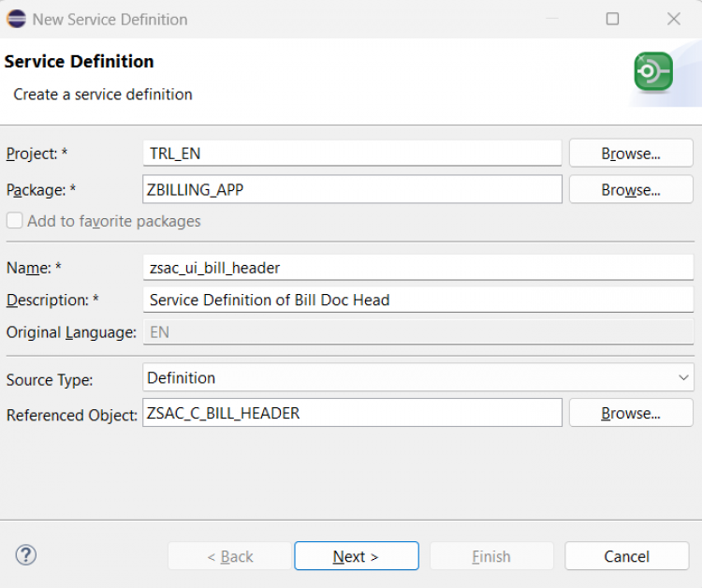This screenshot has height=588, width=702.
Task: Browse for a project
Action: [630, 154]
